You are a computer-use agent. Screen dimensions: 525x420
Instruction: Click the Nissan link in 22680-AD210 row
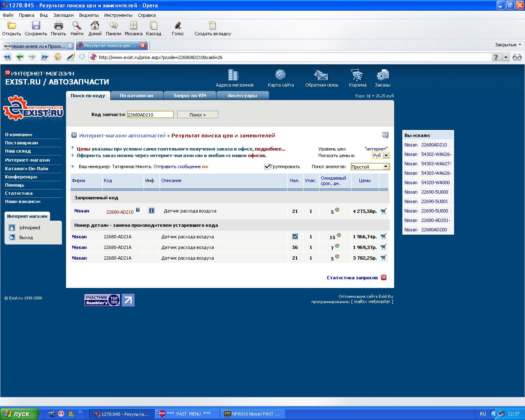point(82,211)
